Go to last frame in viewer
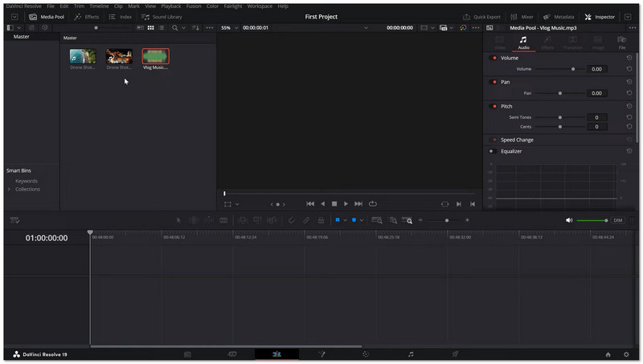Image resolution: width=643 pixels, height=364 pixels. tap(358, 204)
